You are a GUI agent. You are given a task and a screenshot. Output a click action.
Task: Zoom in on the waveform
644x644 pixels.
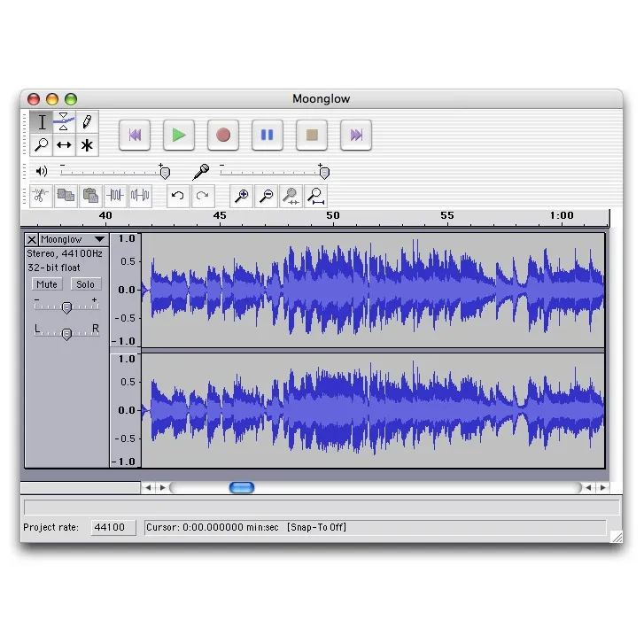click(241, 196)
